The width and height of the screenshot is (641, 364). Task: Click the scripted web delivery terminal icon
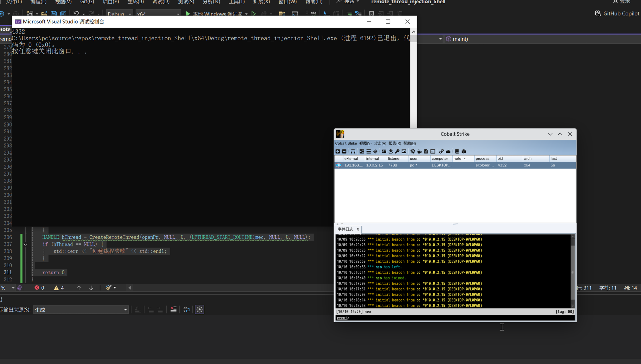point(433,151)
